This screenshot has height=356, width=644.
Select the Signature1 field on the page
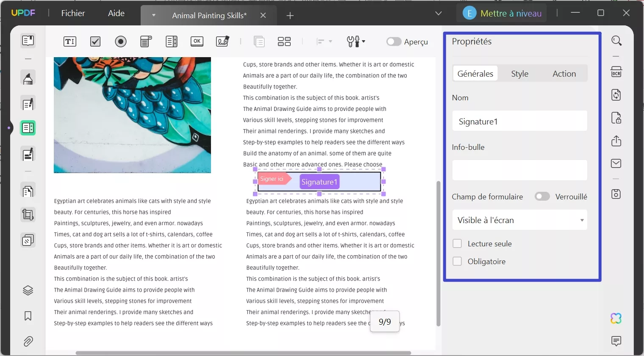(x=319, y=182)
